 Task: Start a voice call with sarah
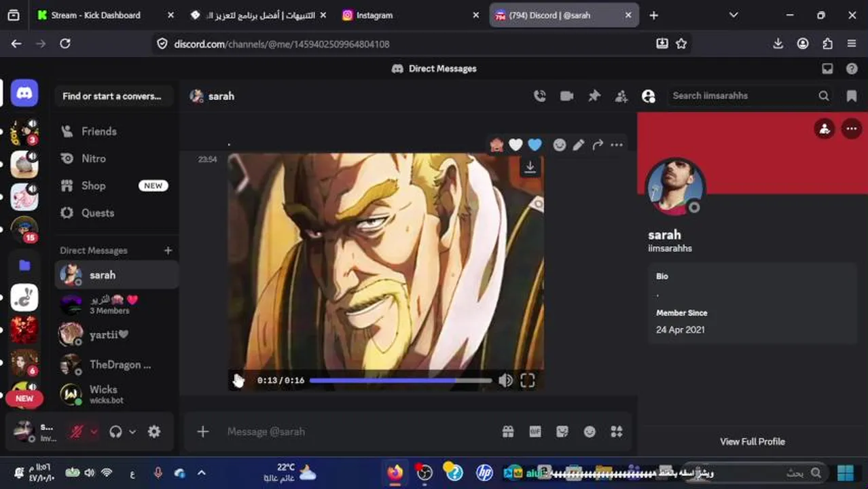click(540, 96)
